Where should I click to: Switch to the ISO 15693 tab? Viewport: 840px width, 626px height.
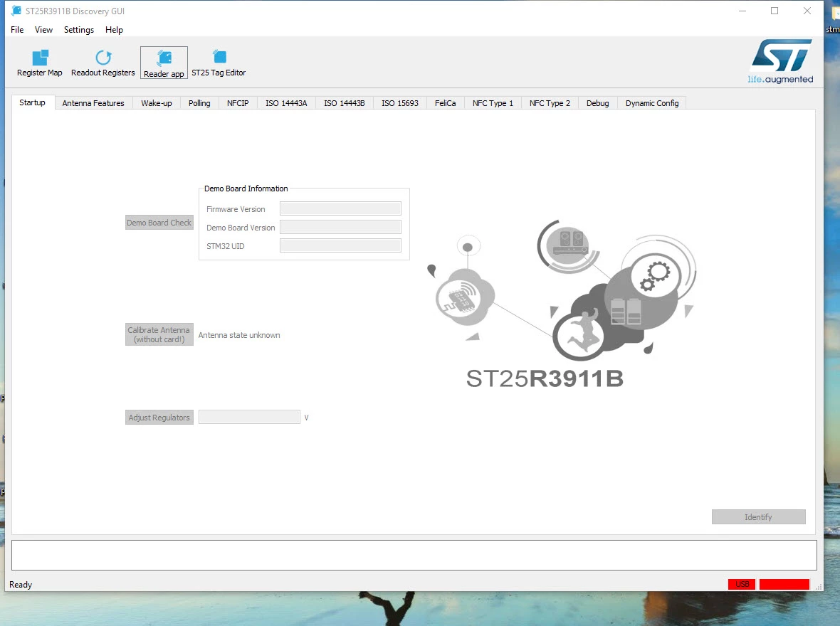[x=400, y=103]
